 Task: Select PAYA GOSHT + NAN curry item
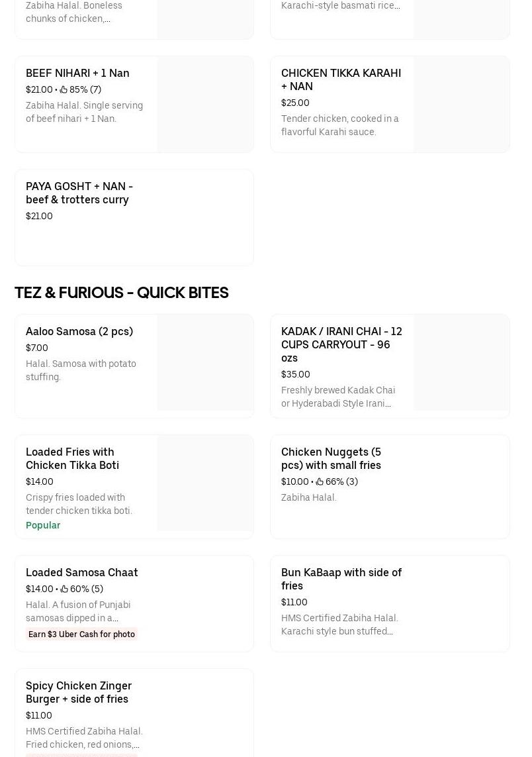point(79,193)
